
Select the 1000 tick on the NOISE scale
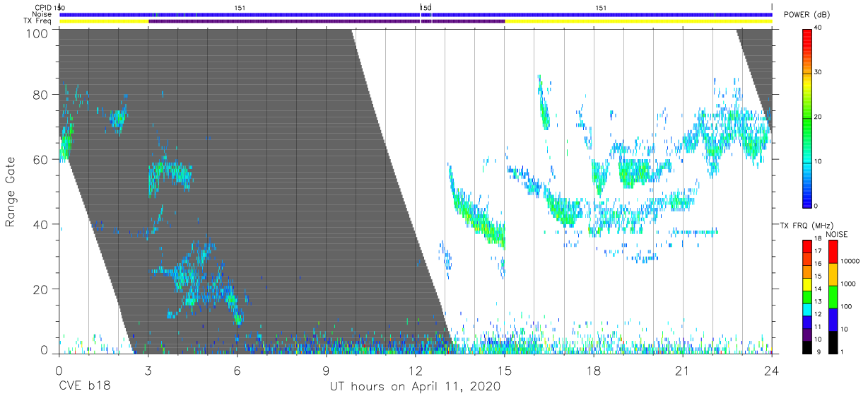click(x=848, y=284)
